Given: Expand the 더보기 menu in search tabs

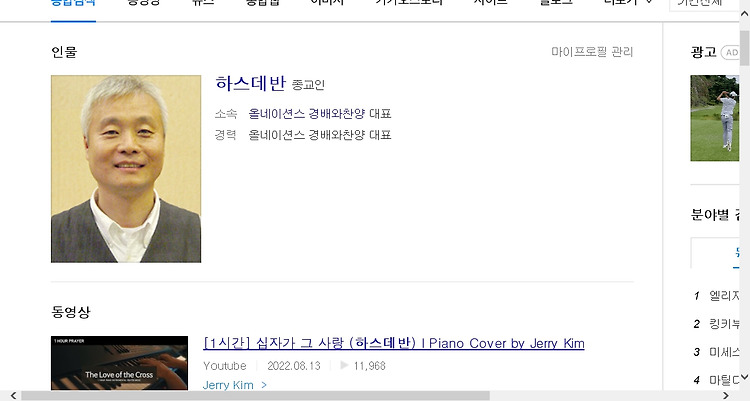Looking at the screenshot, I should click(x=629, y=2).
